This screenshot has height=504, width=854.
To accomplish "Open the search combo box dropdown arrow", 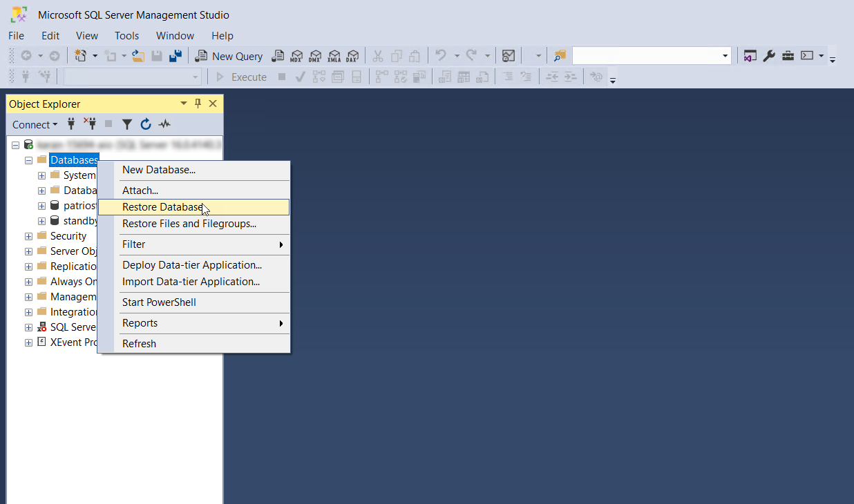I will [725, 56].
